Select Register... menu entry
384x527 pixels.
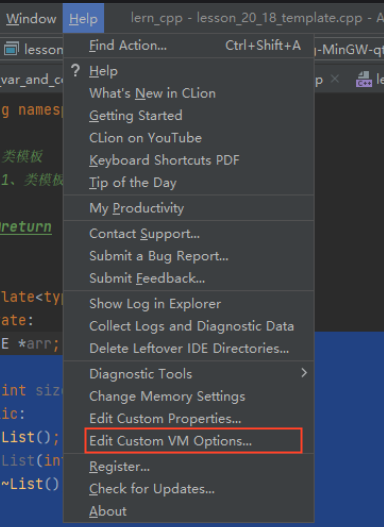pos(188,467)
